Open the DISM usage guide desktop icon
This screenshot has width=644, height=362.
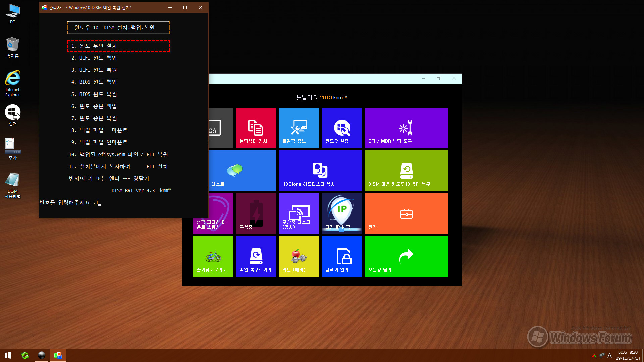click(12, 185)
